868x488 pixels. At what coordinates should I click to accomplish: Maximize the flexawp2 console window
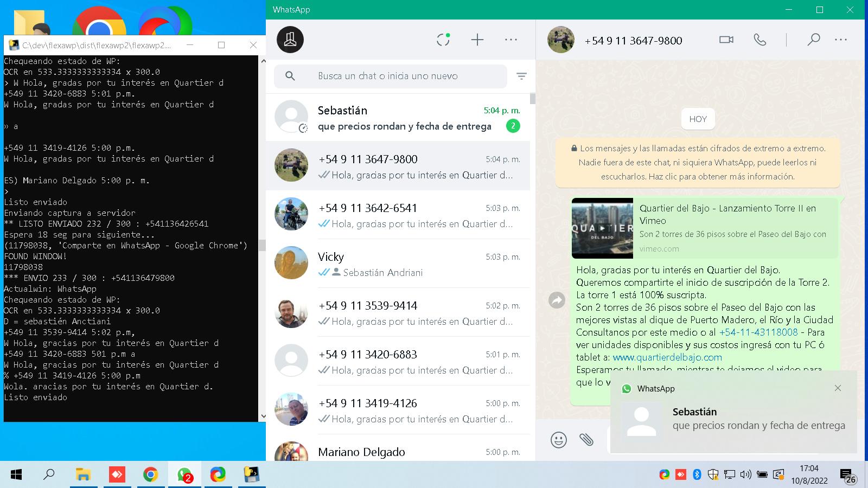(221, 45)
